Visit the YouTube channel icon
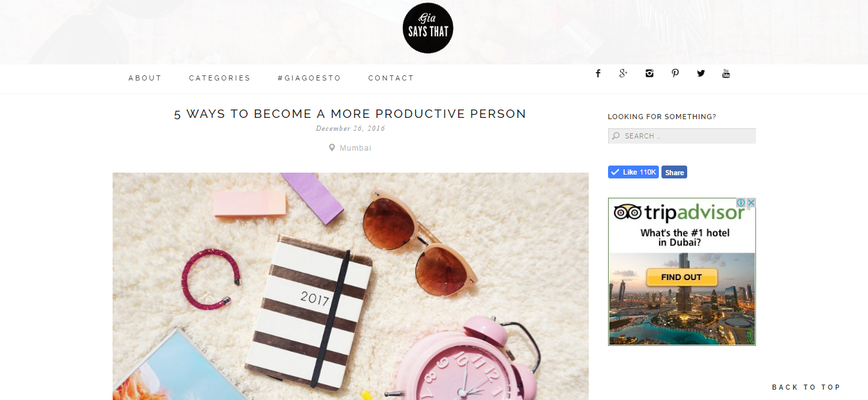The width and height of the screenshot is (868, 400). pos(726,73)
